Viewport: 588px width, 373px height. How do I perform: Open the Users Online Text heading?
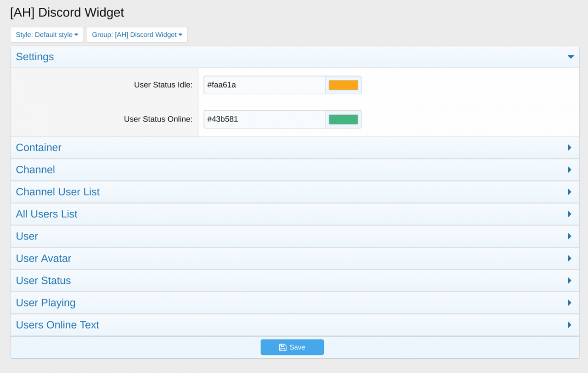coord(57,325)
